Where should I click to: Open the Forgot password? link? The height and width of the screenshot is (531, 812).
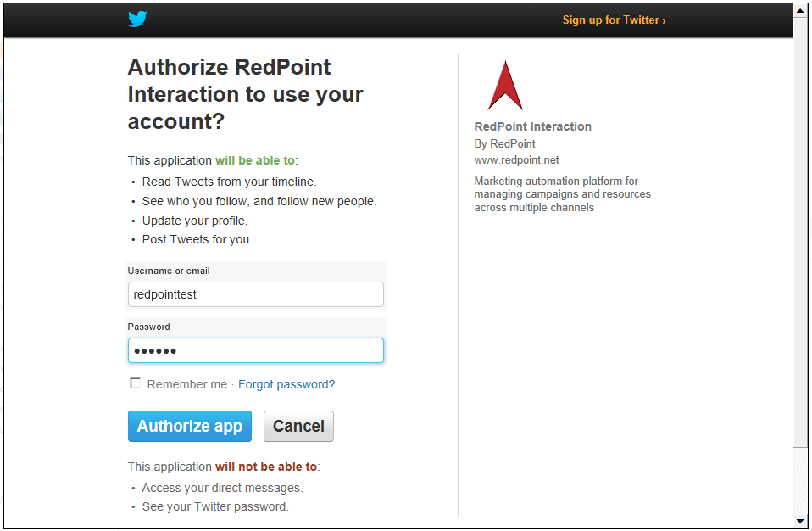[286, 384]
